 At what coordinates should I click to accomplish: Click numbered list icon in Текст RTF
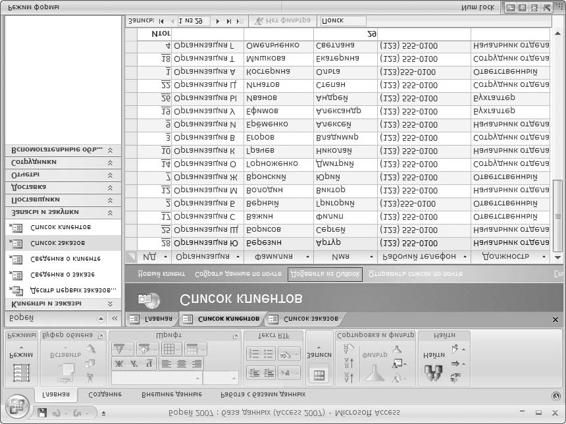pos(254,353)
